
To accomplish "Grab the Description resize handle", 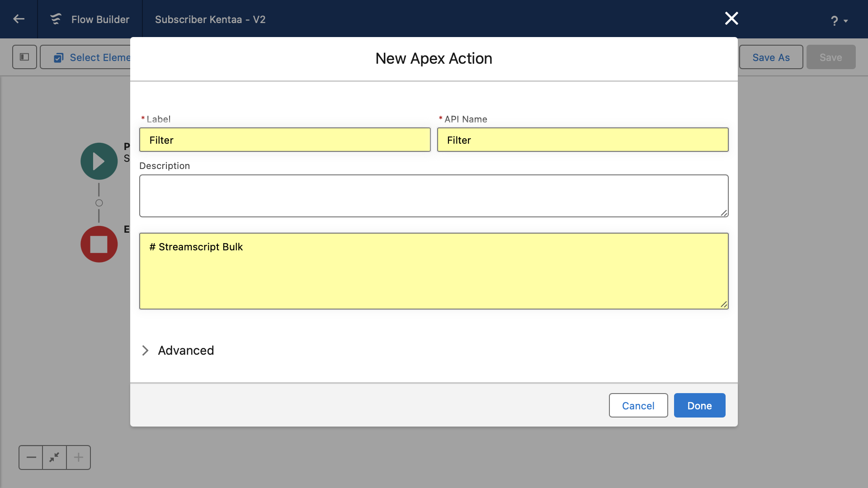I will coord(723,213).
